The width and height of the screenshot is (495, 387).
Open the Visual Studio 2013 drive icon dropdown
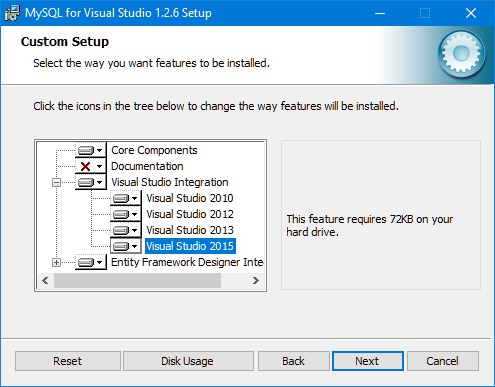click(125, 230)
